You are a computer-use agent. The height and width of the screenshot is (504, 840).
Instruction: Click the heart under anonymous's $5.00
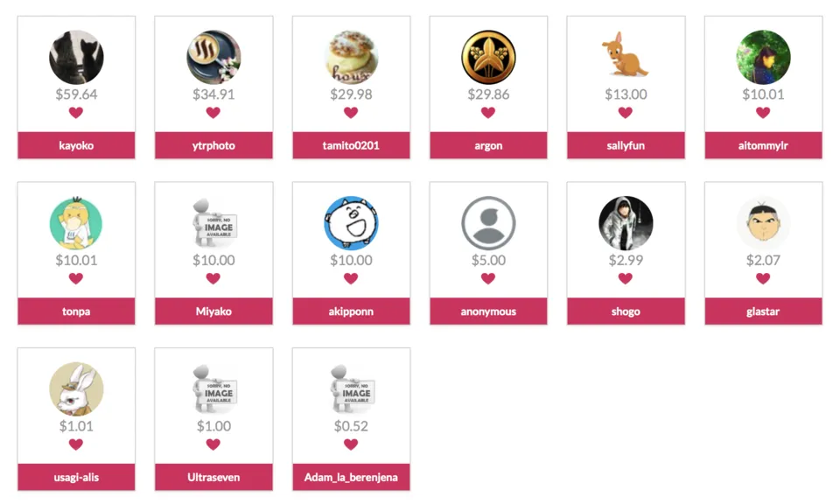[488, 278]
